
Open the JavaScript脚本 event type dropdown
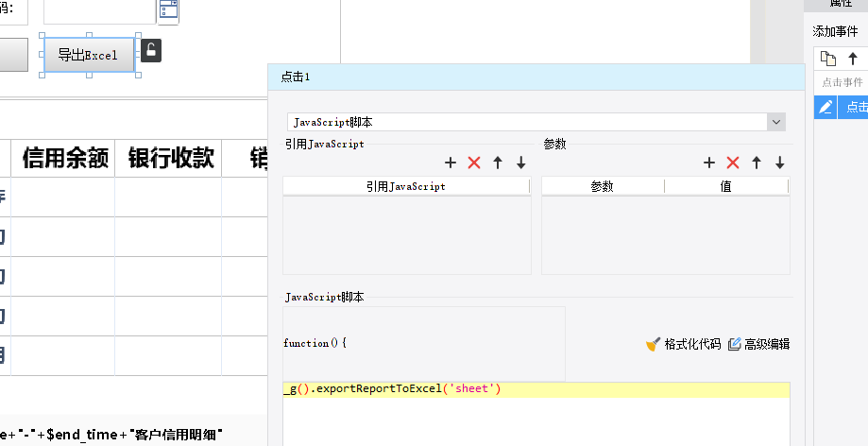(776, 122)
